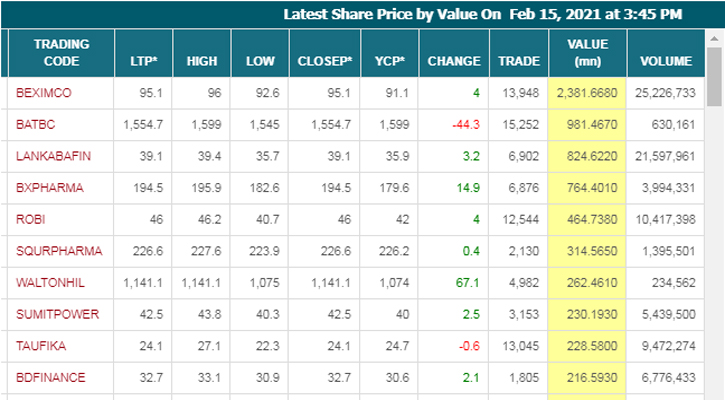The height and width of the screenshot is (400, 725).
Task: Click the YCP* column header
Action: [x=388, y=61]
